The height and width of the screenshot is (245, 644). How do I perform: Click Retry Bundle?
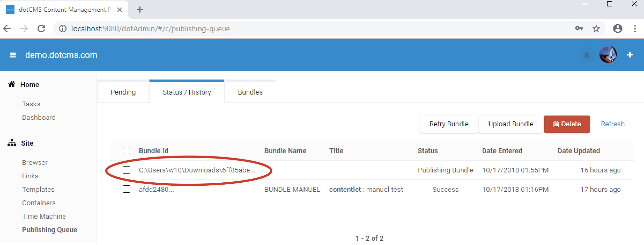tap(449, 124)
